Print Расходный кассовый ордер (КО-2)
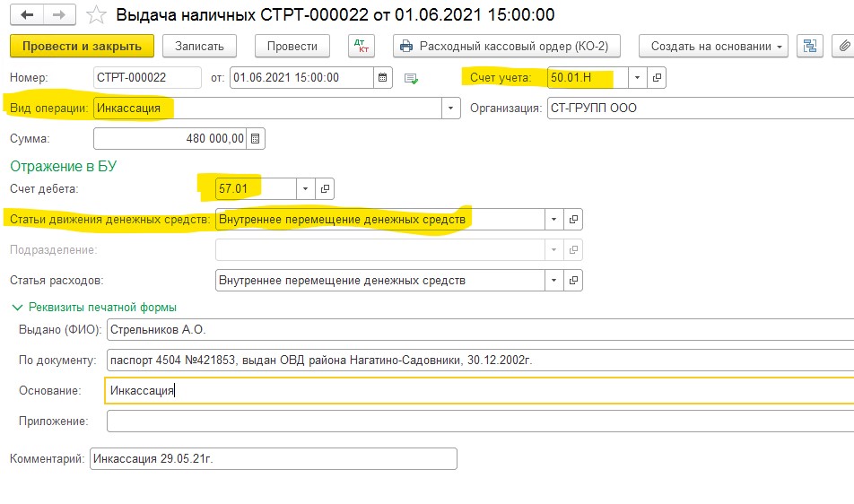The image size is (854, 504). [x=509, y=46]
